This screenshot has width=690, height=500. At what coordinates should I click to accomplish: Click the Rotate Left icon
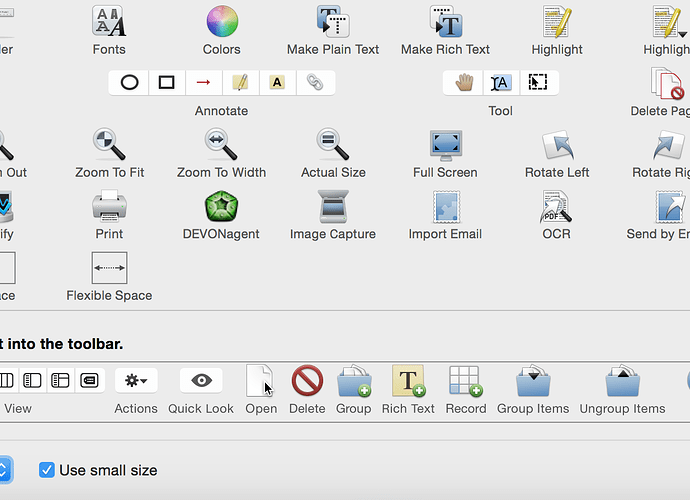[x=557, y=146]
